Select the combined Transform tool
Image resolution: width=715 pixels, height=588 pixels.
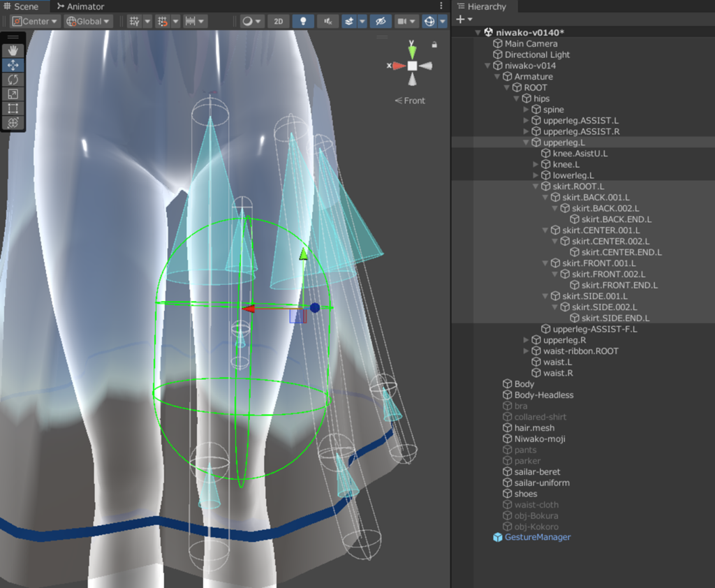(x=13, y=123)
